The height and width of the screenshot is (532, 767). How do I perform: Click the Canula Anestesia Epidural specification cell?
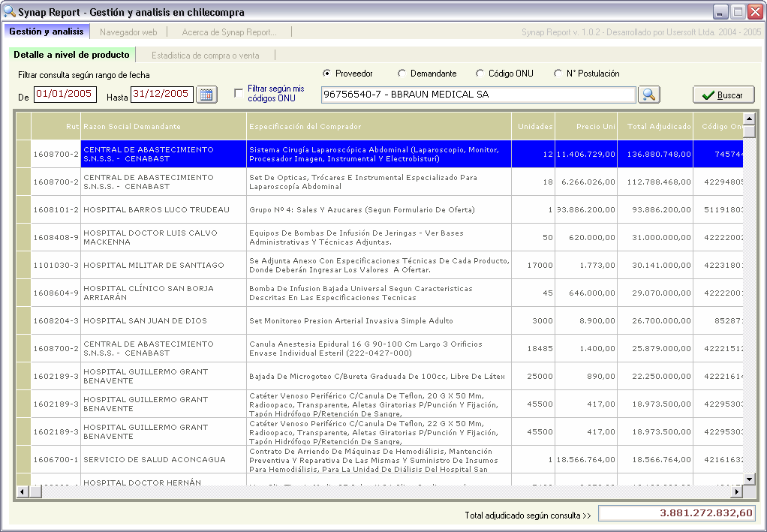click(379, 349)
